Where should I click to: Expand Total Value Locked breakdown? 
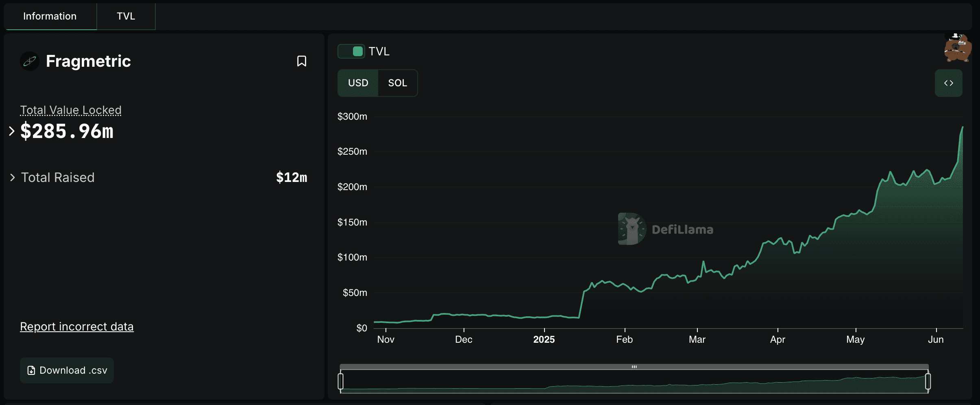coord(12,131)
